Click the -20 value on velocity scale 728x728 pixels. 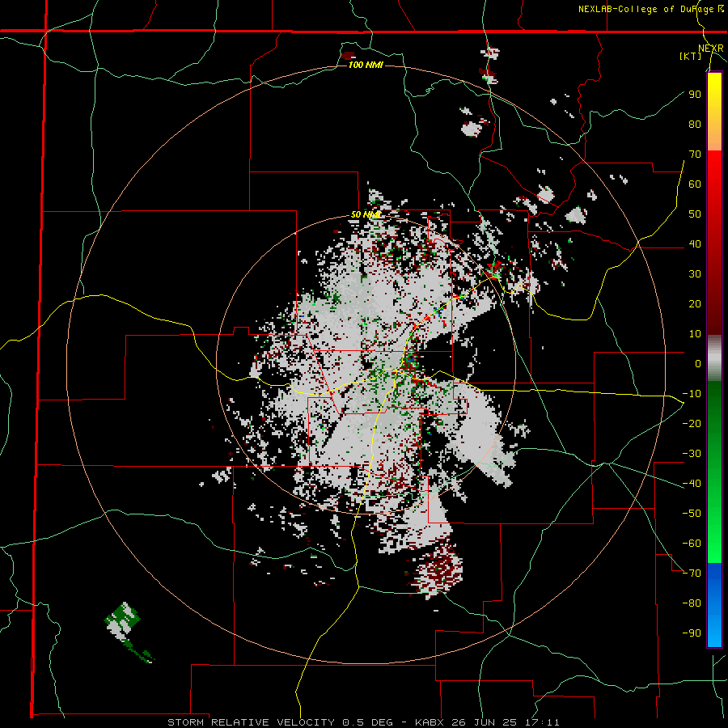(x=692, y=423)
